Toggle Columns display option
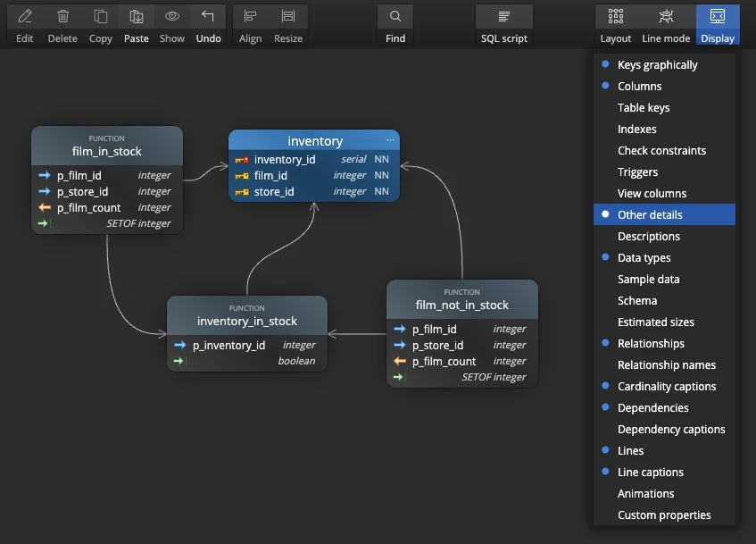 (x=664, y=87)
